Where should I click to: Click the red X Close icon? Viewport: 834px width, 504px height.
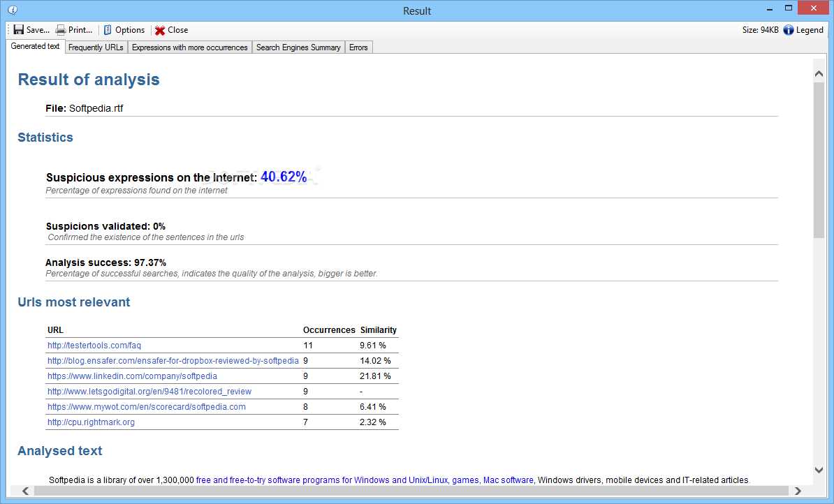tap(159, 30)
